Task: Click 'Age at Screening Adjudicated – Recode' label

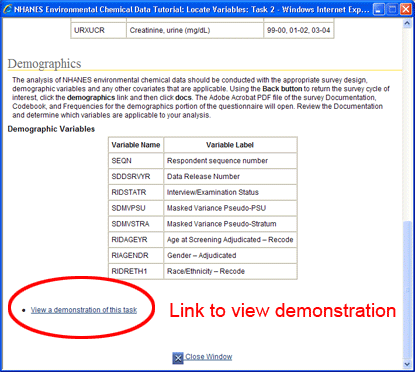Action: coord(230,240)
